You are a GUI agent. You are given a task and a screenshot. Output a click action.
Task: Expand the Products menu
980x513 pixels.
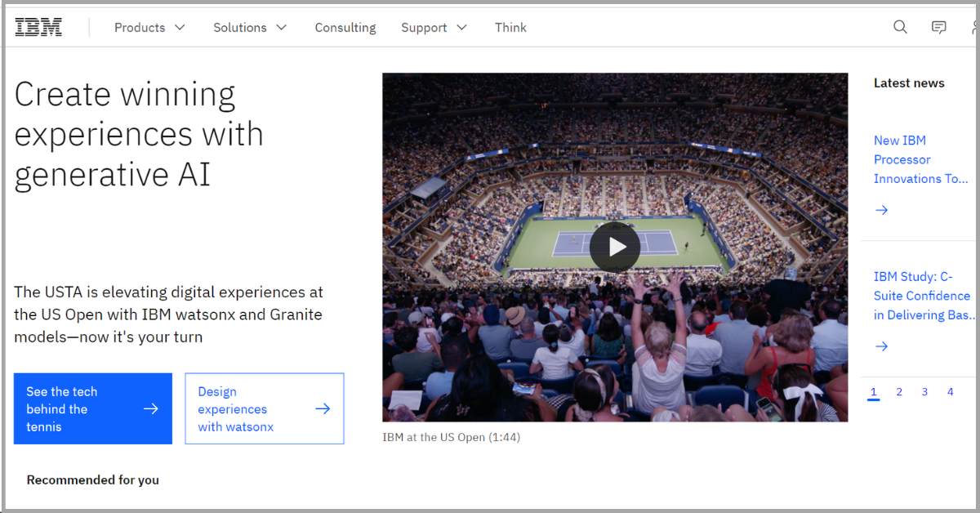(x=149, y=27)
